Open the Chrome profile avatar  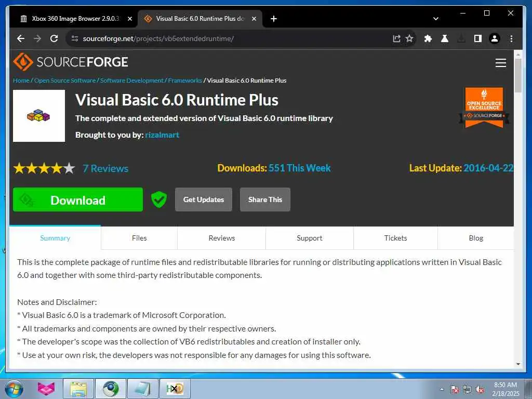pyautogui.click(x=495, y=38)
